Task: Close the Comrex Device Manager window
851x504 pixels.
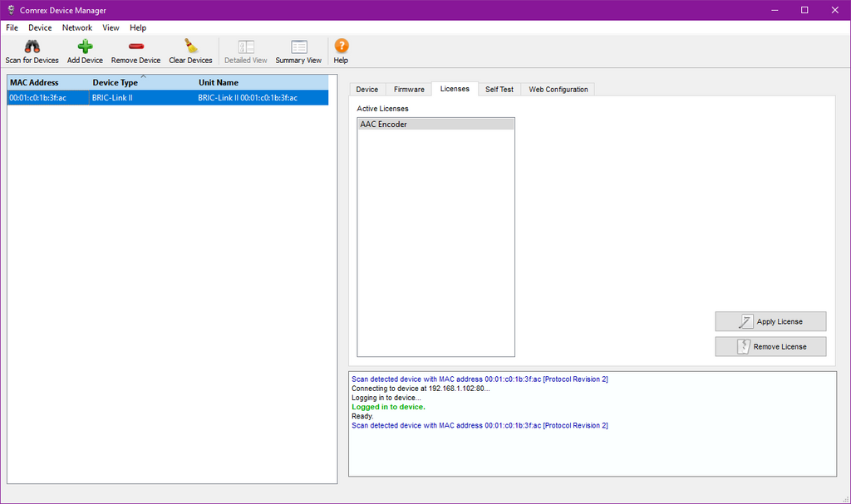Action: [834, 10]
